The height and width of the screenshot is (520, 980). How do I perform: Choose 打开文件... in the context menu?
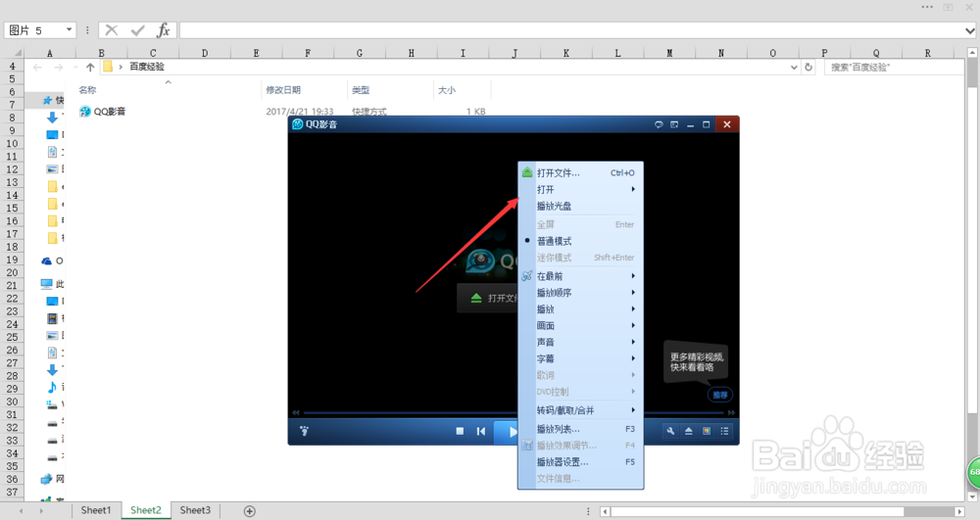tap(580, 173)
